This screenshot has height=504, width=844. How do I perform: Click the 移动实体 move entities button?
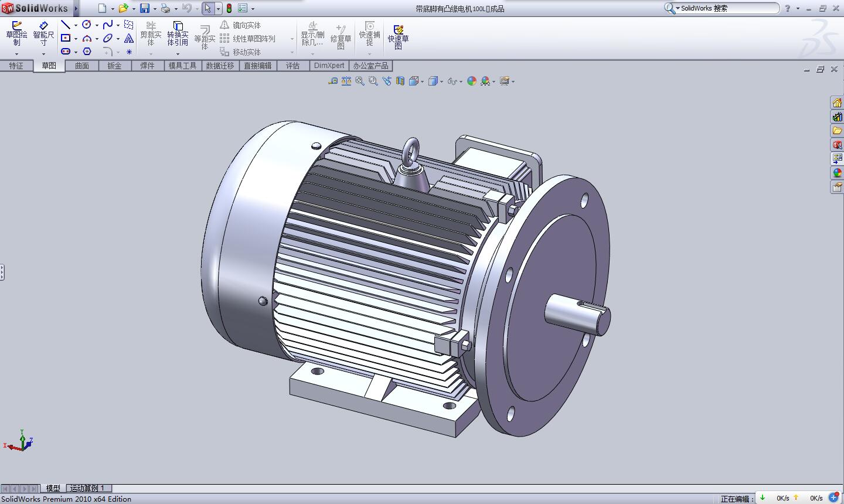[240, 52]
